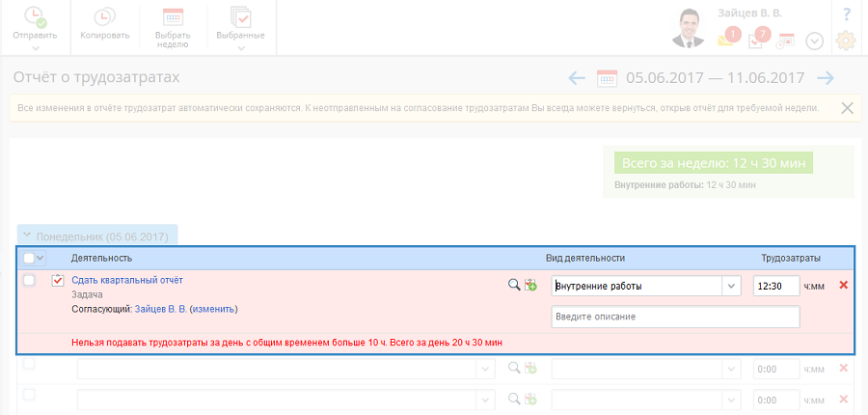Click the Деятельность column header
The image size is (868, 415).
coord(102,258)
